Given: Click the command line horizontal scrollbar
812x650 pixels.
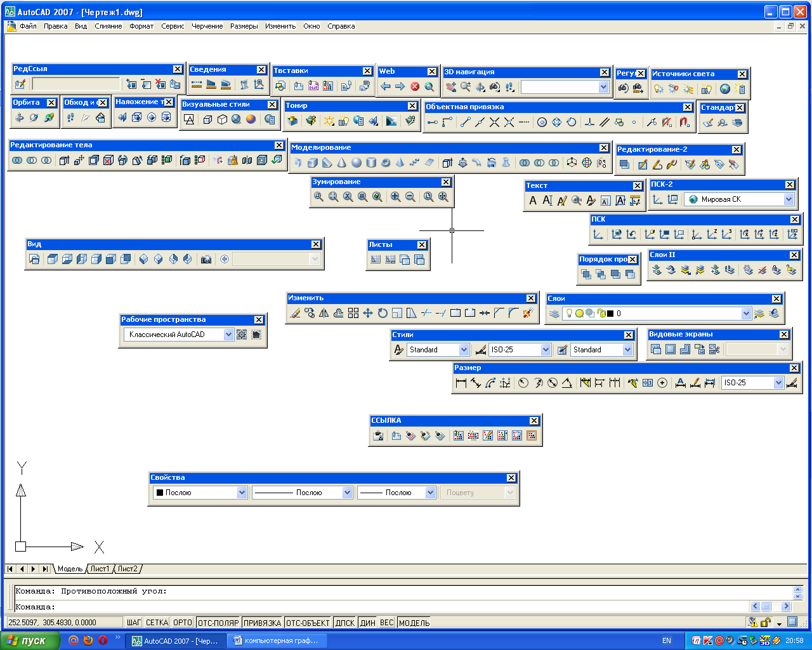Looking at the screenshot, I should point(771,606).
